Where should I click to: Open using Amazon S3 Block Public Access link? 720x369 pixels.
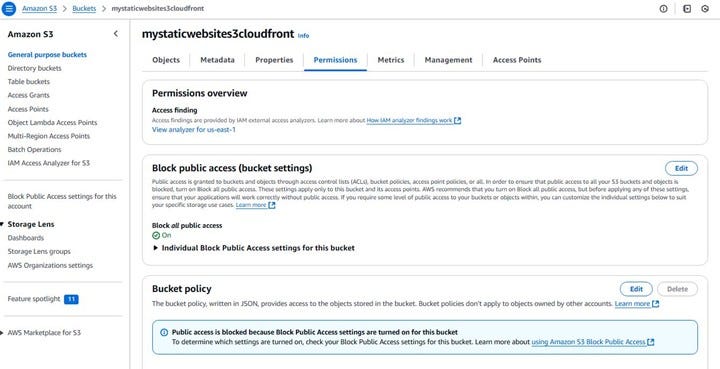[588, 342]
